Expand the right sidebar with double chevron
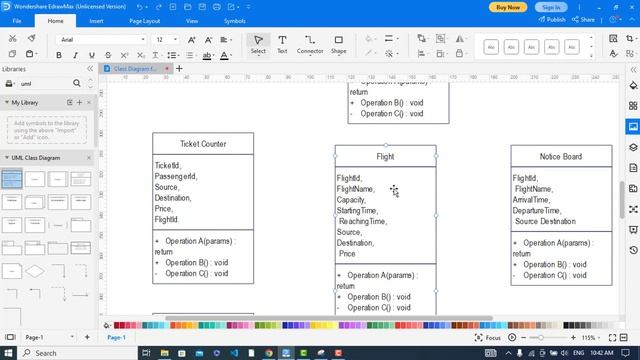This screenshot has width=640, height=360. (633, 70)
